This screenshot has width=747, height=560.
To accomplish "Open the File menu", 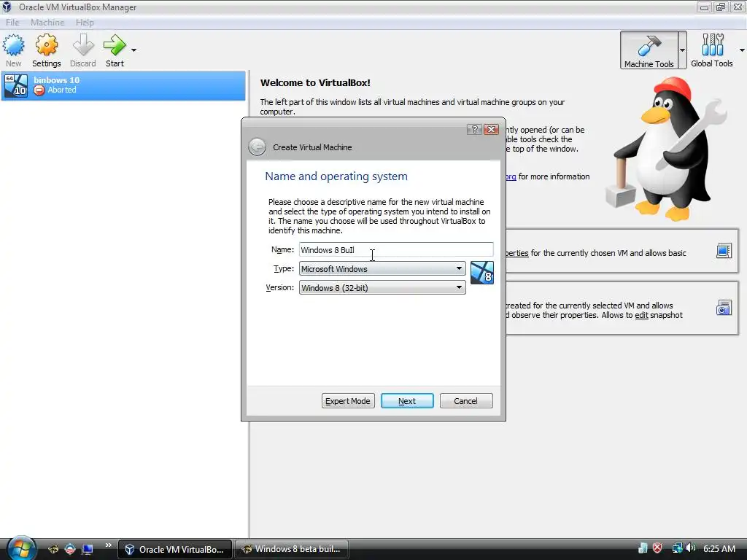I will click(x=12, y=23).
